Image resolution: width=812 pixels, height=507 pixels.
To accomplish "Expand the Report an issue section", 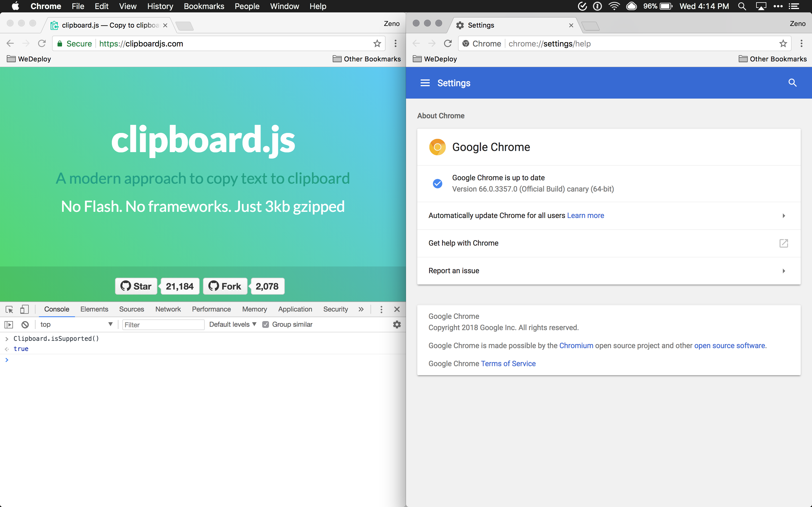I will (784, 271).
